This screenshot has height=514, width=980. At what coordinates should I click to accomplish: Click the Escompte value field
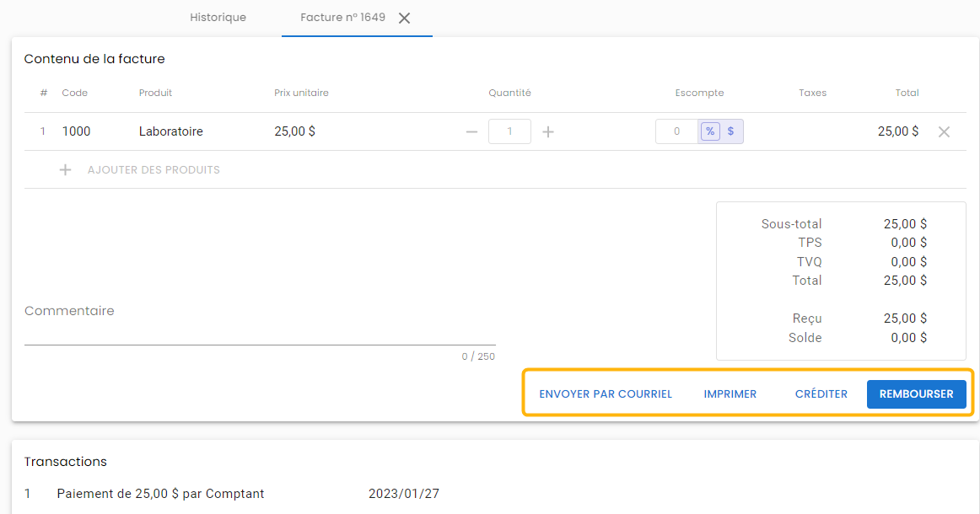[x=676, y=131]
